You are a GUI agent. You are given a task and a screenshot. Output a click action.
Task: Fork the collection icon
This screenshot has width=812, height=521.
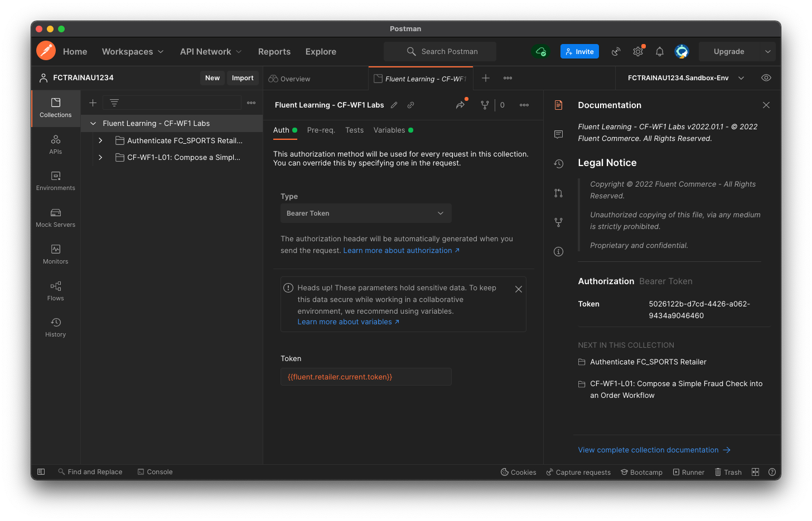[x=485, y=105]
